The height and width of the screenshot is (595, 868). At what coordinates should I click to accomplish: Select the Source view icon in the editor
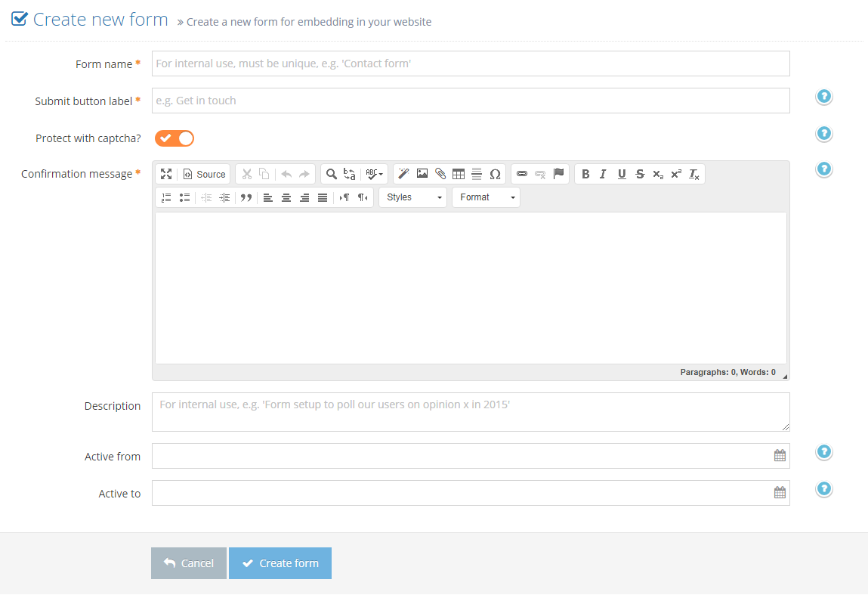click(203, 174)
